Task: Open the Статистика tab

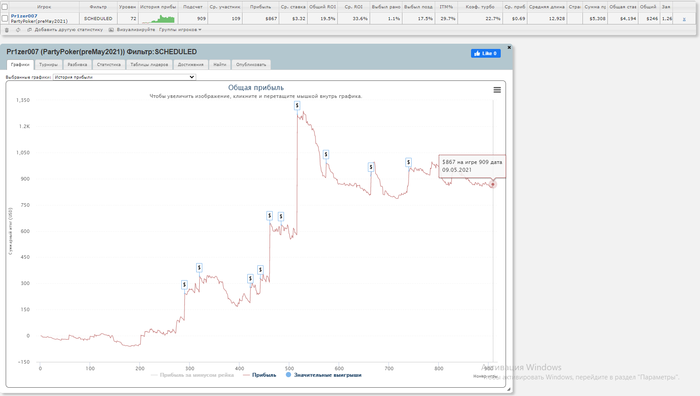Action: tap(109, 65)
